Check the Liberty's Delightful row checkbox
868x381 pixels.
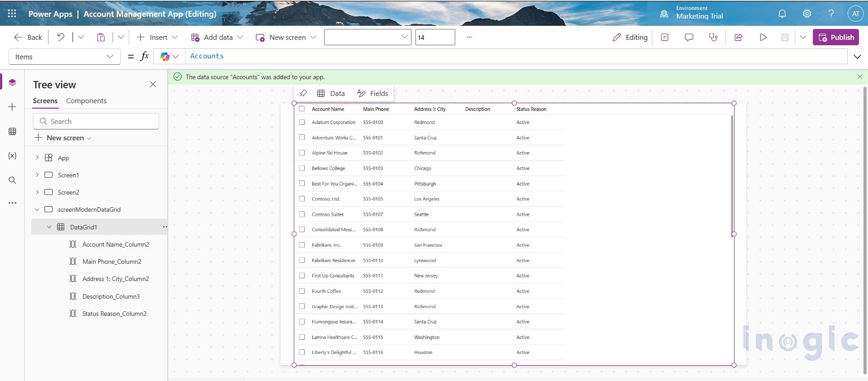tap(302, 352)
